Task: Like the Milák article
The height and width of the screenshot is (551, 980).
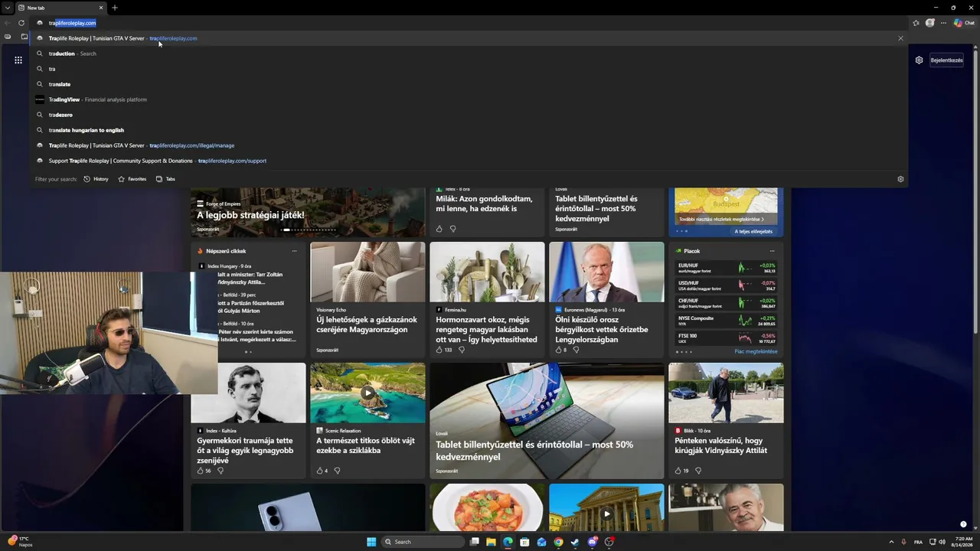Action: (439, 229)
